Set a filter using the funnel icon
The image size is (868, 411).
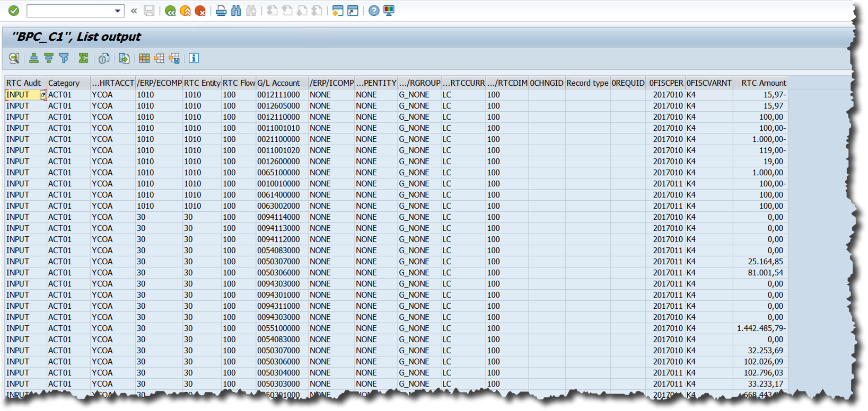[x=64, y=58]
